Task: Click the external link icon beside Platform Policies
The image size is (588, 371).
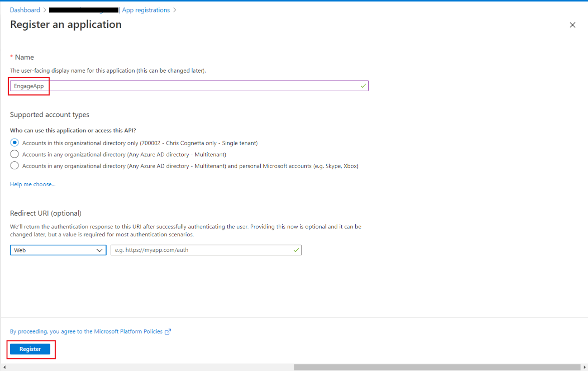Action: [x=168, y=331]
